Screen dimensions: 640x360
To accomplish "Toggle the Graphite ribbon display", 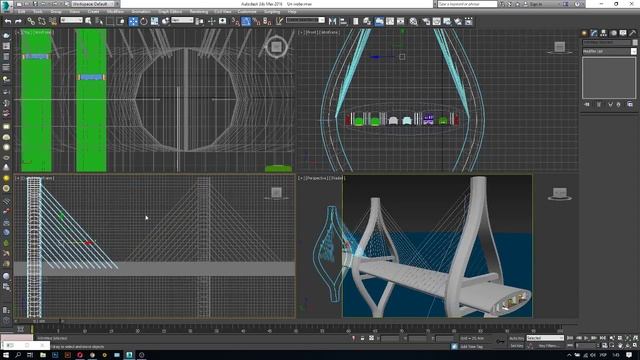I will click(379, 21).
